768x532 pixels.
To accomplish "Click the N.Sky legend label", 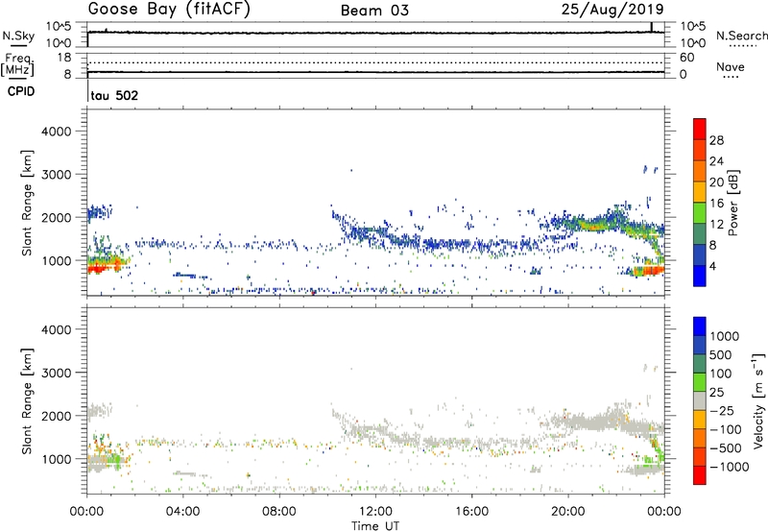I will pos(18,36).
